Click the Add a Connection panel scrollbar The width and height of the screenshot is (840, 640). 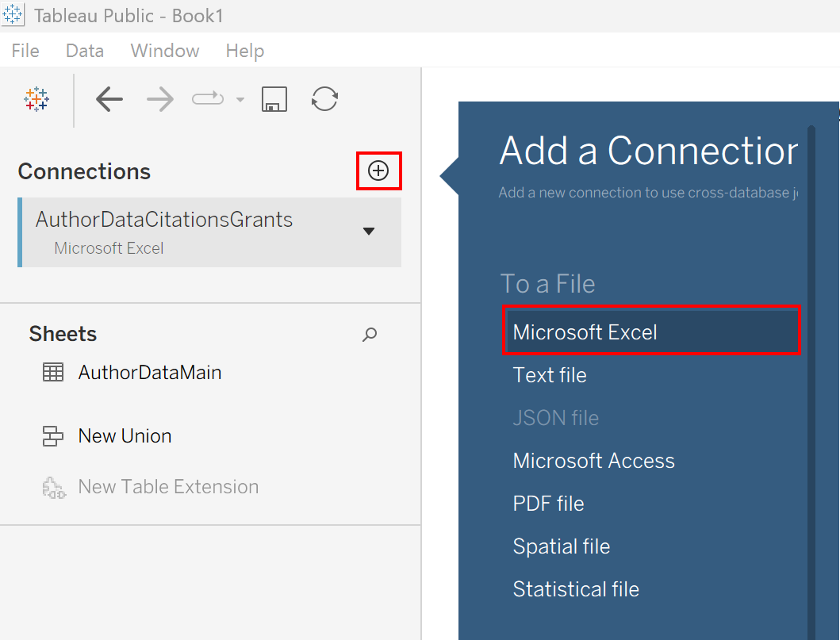click(811, 382)
